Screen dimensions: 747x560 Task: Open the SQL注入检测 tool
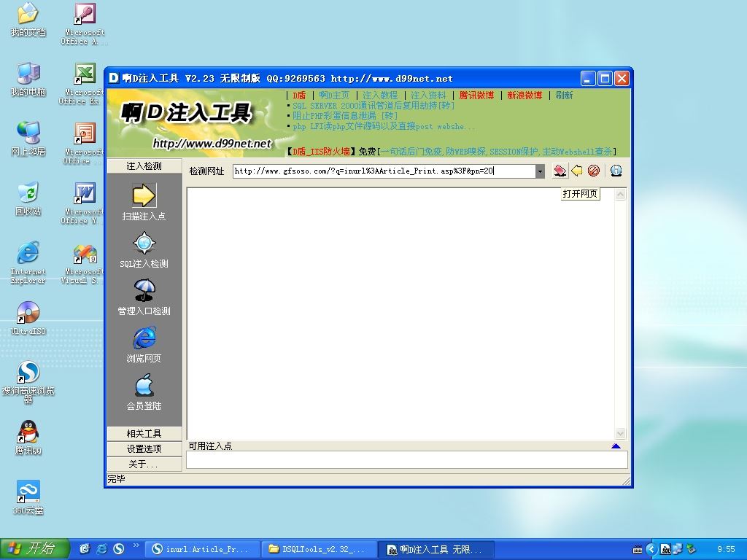point(144,243)
